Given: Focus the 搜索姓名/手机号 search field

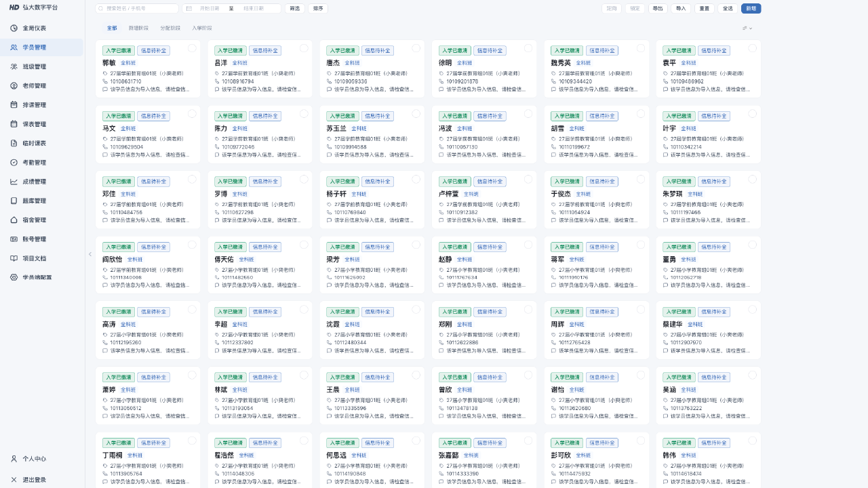Looking at the screenshot, I should pyautogui.click(x=137, y=9).
